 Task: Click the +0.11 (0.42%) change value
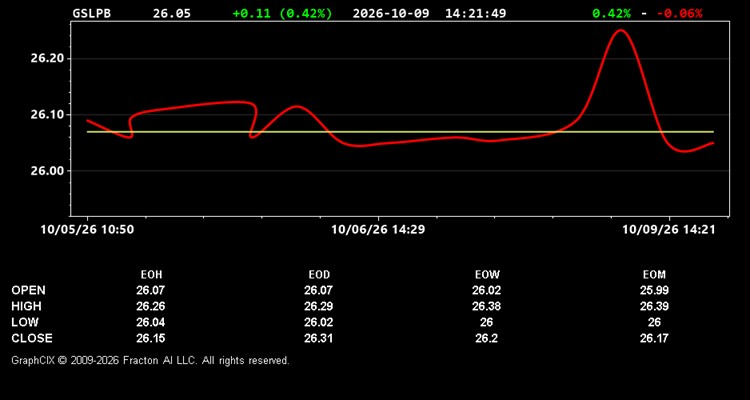pos(282,13)
